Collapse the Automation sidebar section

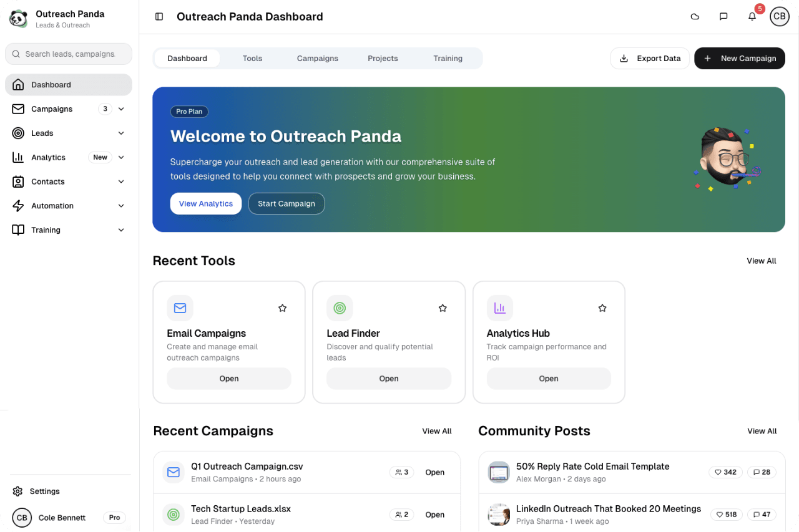click(x=121, y=206)
